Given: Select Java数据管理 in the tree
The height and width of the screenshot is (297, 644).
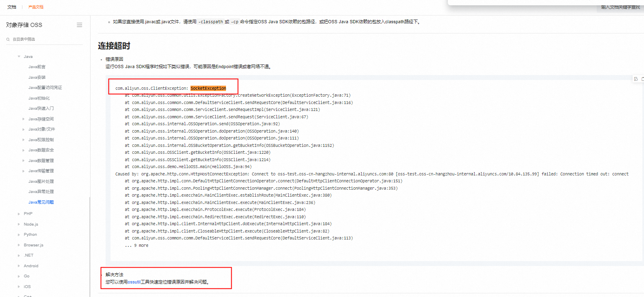Looking at the screenshot, I should [41, 161].
